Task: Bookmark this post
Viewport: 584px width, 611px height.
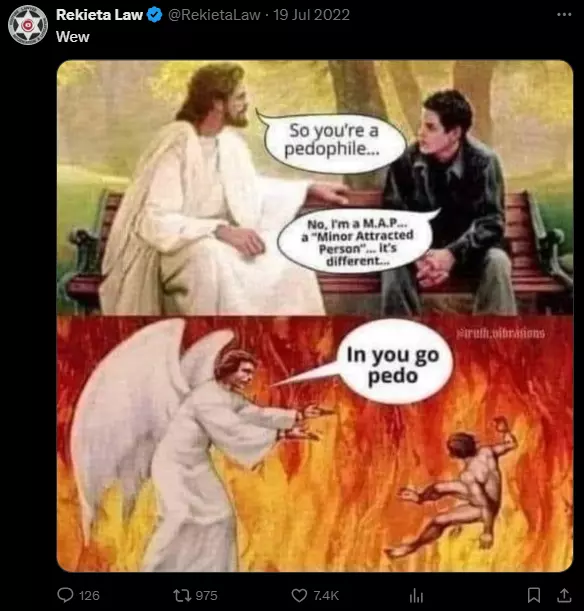Action: point(534,595)
